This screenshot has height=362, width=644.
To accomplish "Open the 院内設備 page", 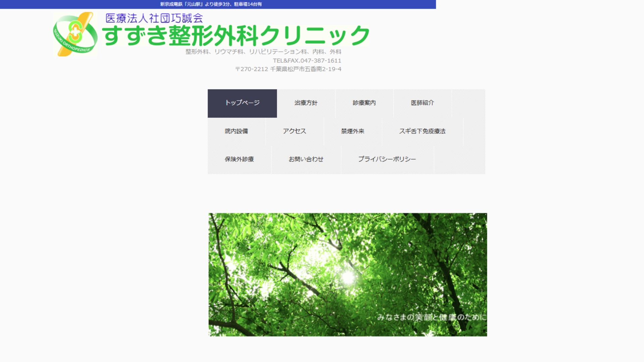I will [x=236, y=131].
